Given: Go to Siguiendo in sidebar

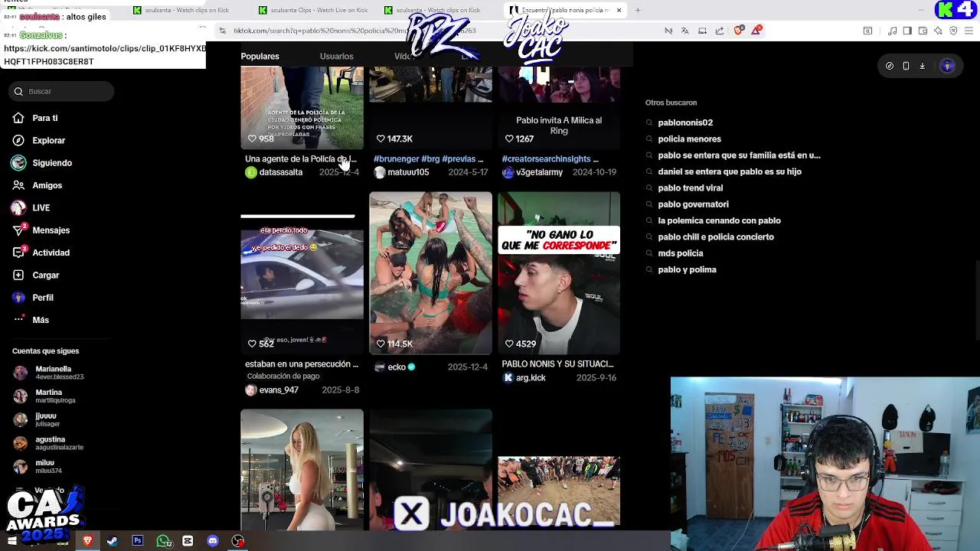Looking at the screenshot, I should pos(51,162).
